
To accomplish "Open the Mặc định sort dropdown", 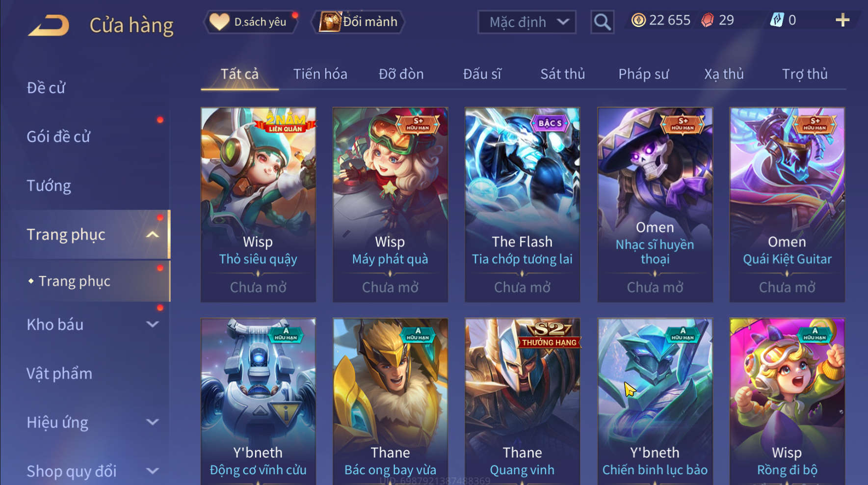I will 526,22.
